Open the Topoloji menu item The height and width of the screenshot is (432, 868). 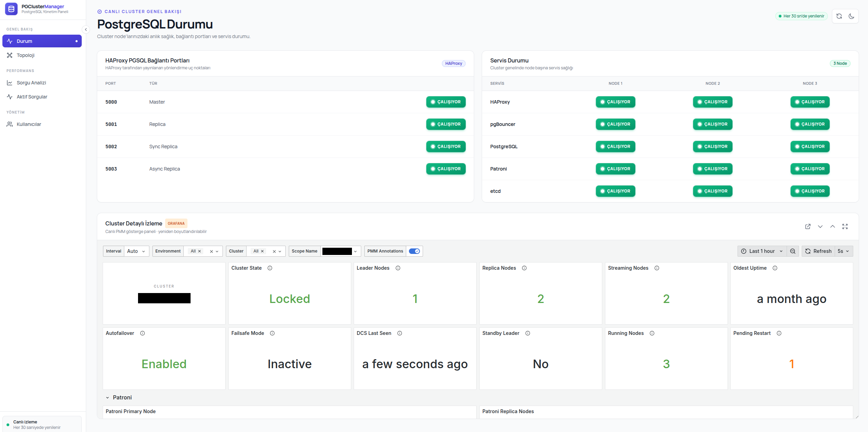point(42,55)
